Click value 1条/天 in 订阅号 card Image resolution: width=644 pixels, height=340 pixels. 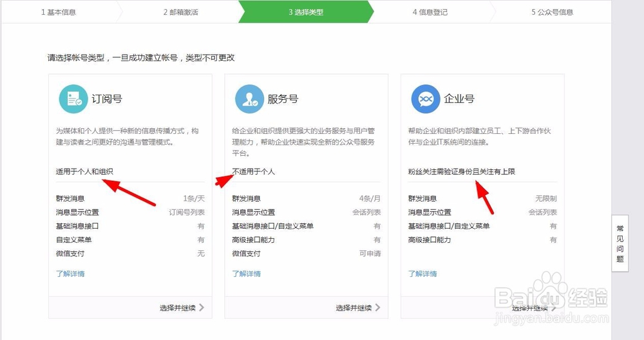(x=194, y=198)
